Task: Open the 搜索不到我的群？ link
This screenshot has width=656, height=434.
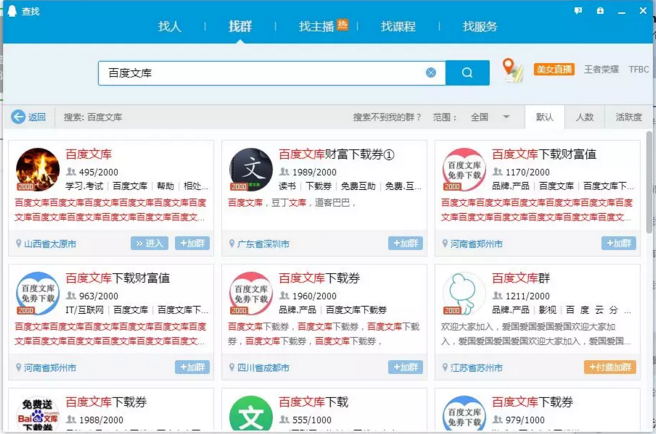Action: tap(387, 117)
